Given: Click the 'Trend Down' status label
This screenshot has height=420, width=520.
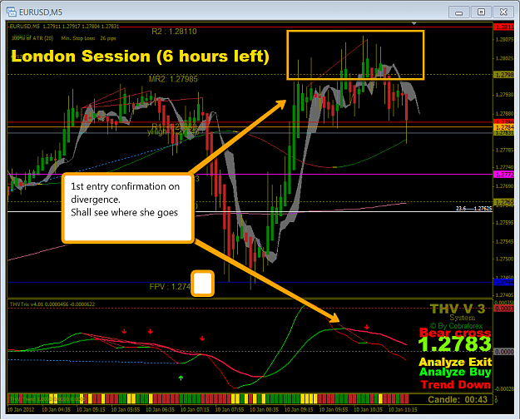Looking at the screenshot, I should 456,384.
